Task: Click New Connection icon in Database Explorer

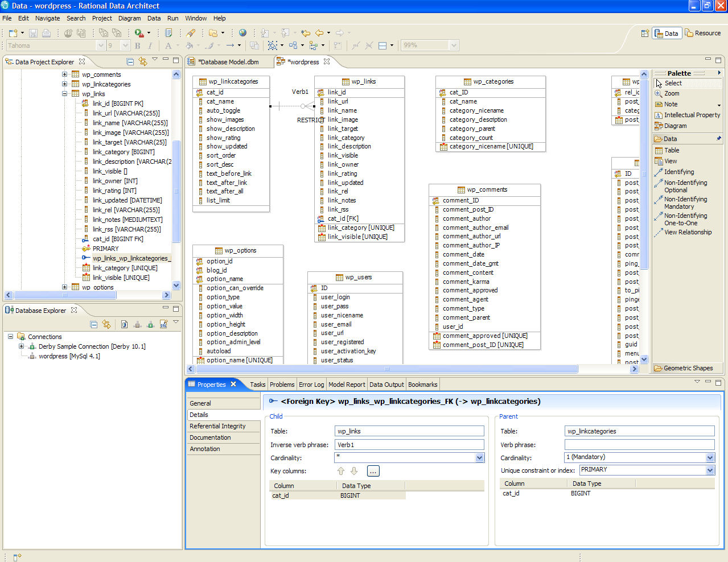Action: click(124, 324)
